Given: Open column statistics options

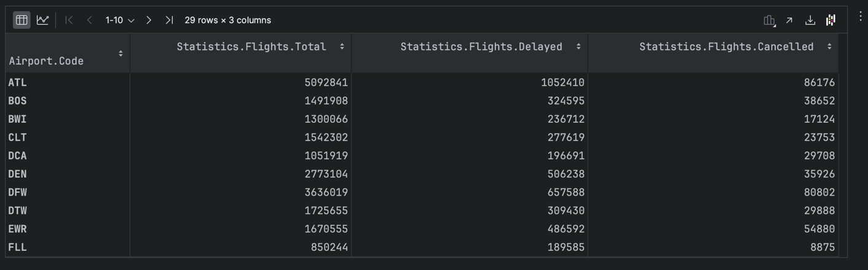Looking at the screenshot, I should click(769, 20).
